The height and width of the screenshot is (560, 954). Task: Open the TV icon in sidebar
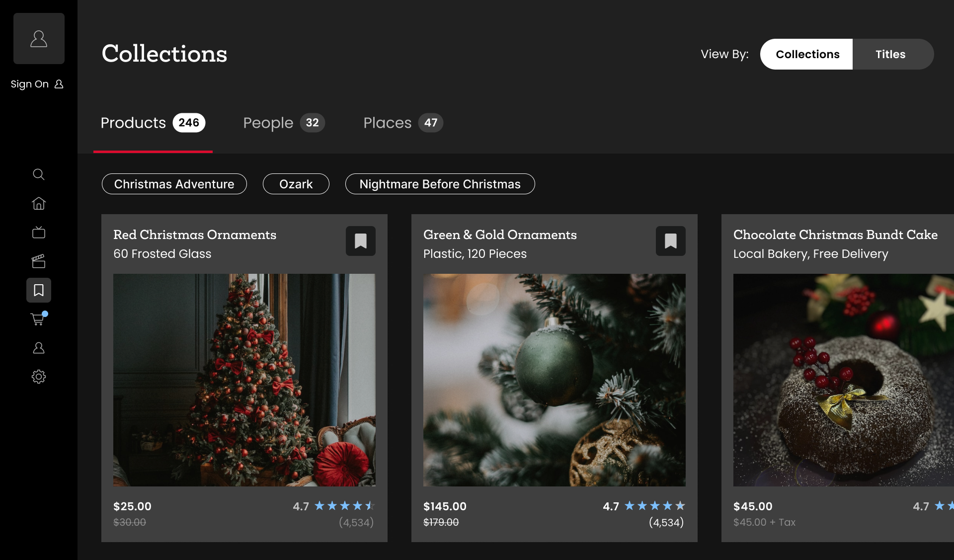39,233
